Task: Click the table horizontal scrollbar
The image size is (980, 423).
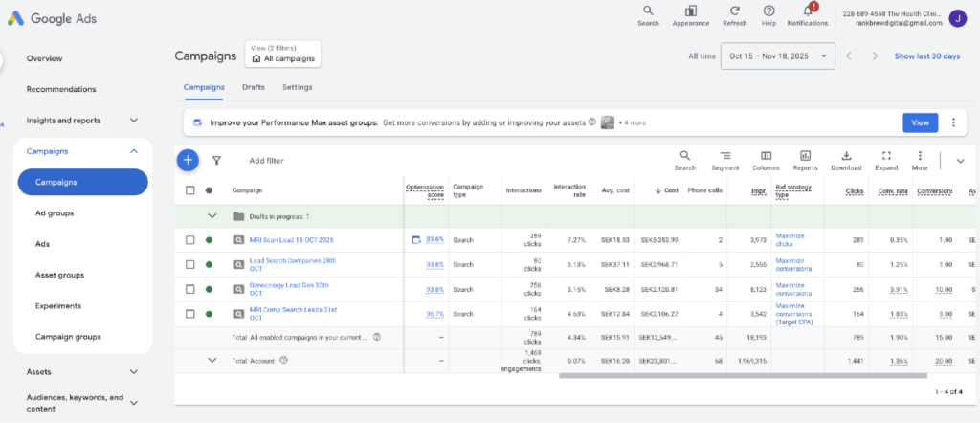Action: [x=743, y=375]
